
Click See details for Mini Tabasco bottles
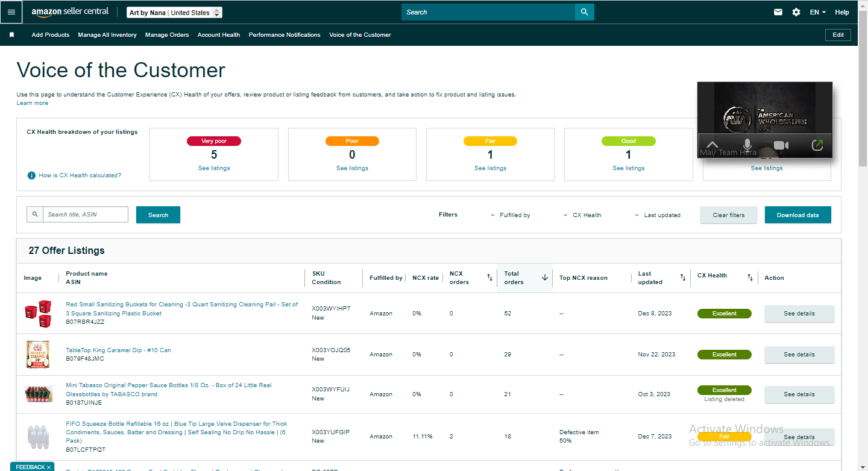[799, 394]
